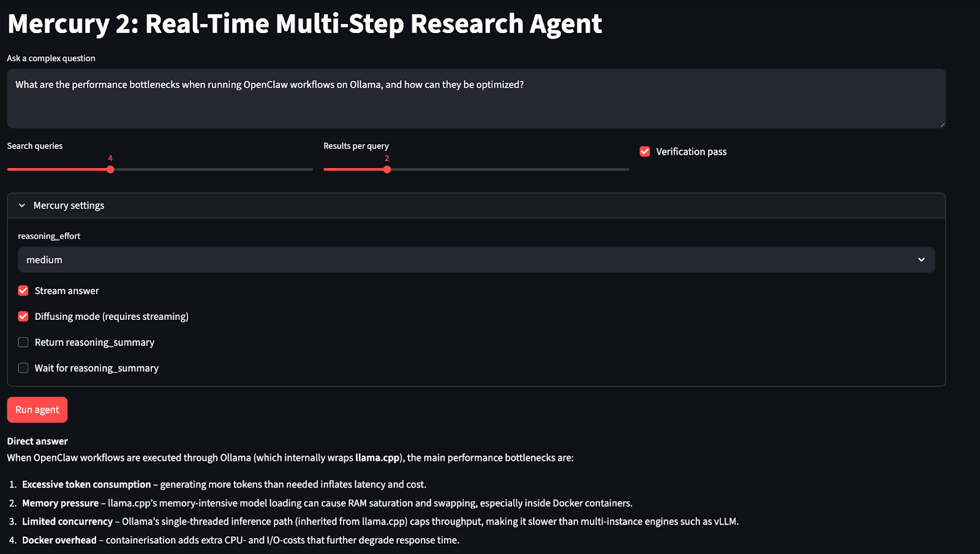Click the Mercury 2 page title heading

point(304,24)
